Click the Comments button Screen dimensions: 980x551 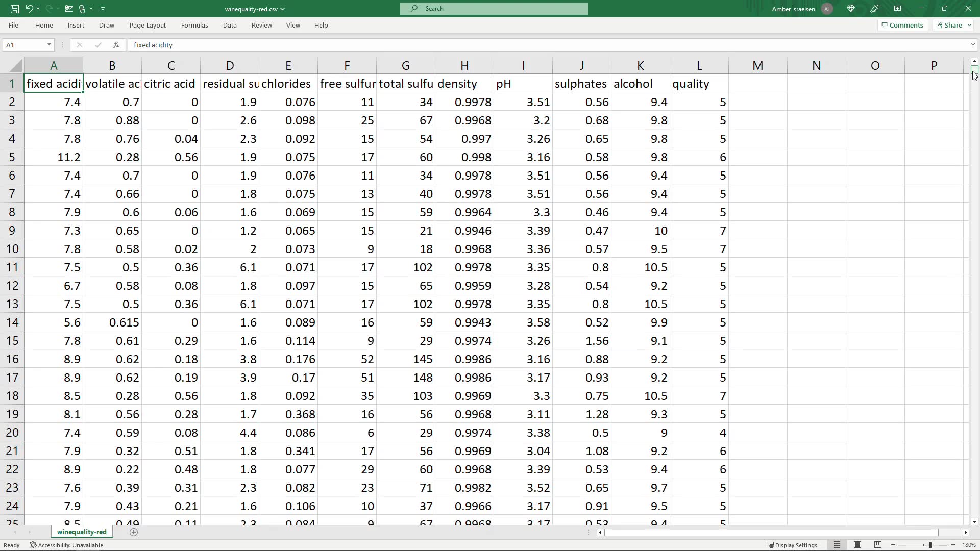click(902, 25)
